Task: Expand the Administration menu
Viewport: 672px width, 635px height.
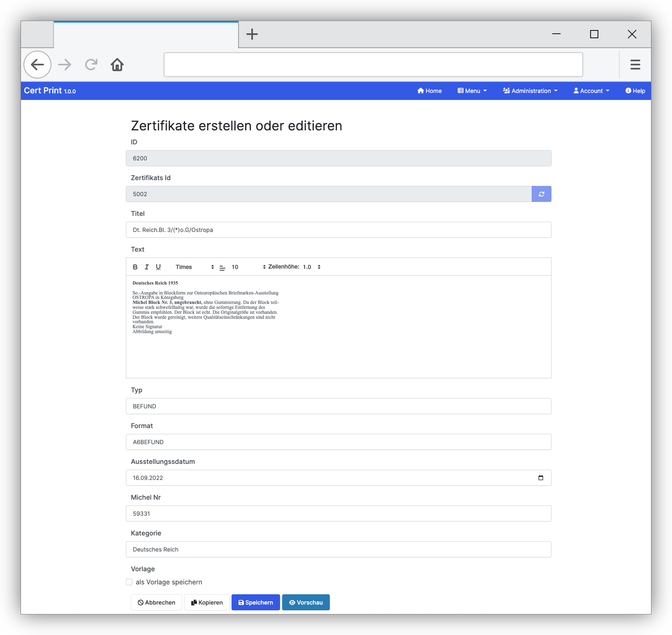Action: pyautogui.click(x=530, y=91)
